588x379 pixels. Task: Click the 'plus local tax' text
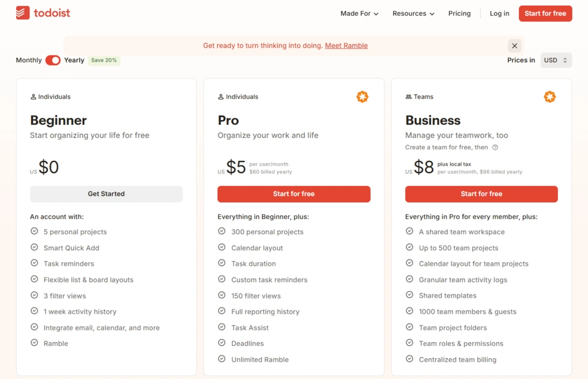click(x=454, y=164)
